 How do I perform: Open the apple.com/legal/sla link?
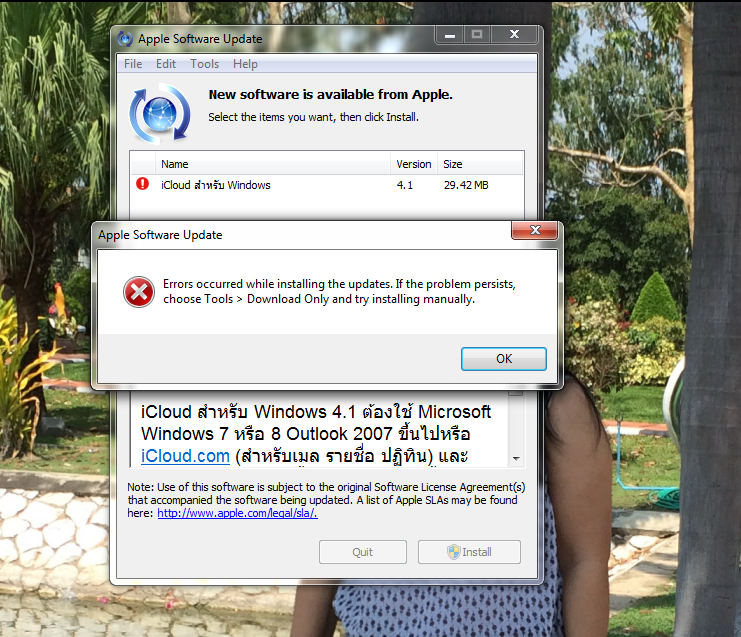tap(237, 513)
